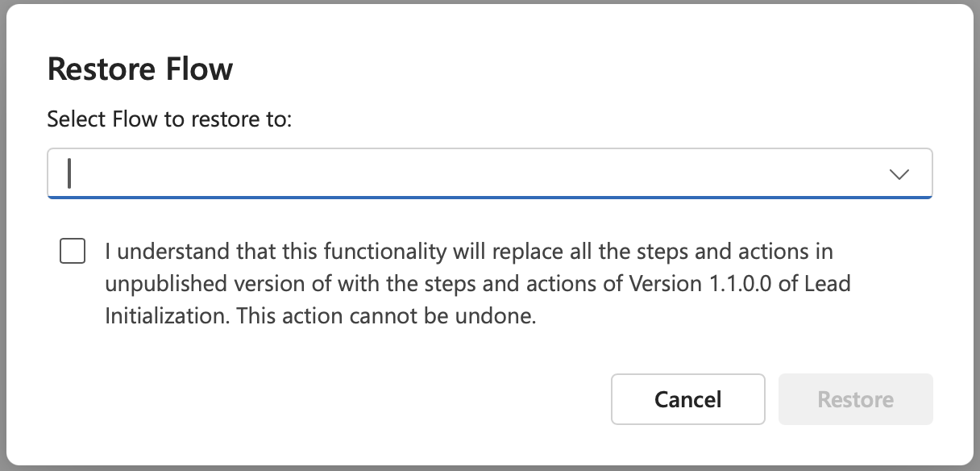This screenshot has height=471, width=980.
Task: Click the Cancel button
Action: (x=687, y=399)
